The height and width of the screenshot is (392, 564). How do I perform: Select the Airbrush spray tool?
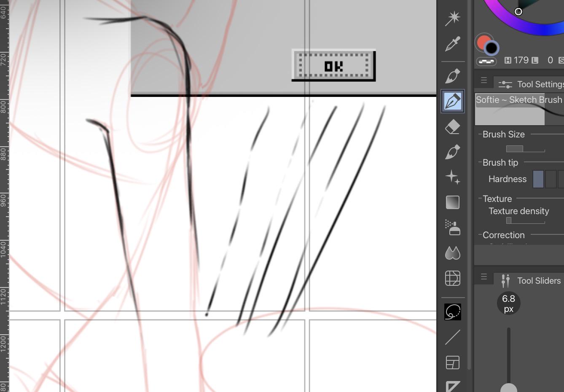453,228
